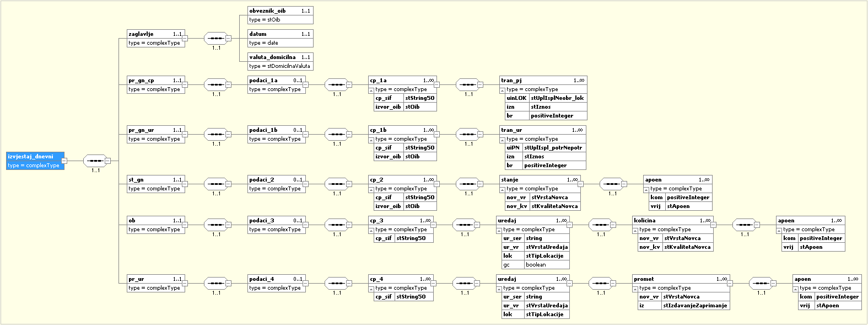Screen dimensions: 868x325
Task: Toggle the attribute triangle in stanje box
Action: 503,189
